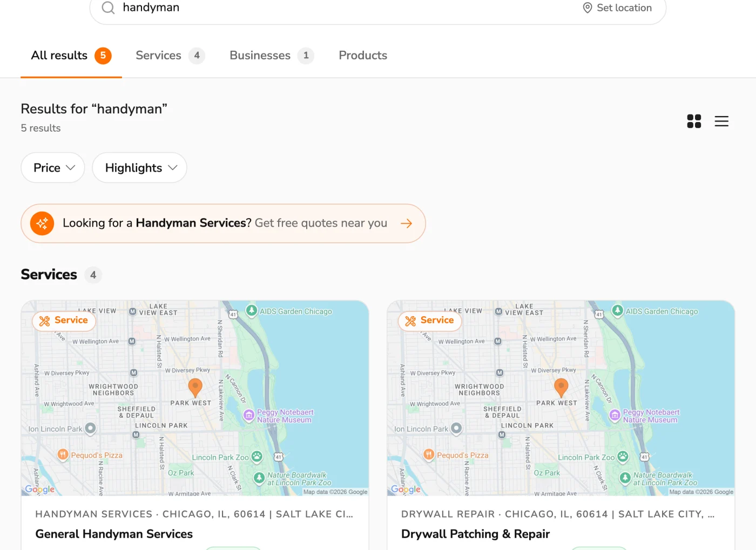Click Pequod's Pizza marker on General Handyman map
Screen dimensions: 756x550
point(63,454)
